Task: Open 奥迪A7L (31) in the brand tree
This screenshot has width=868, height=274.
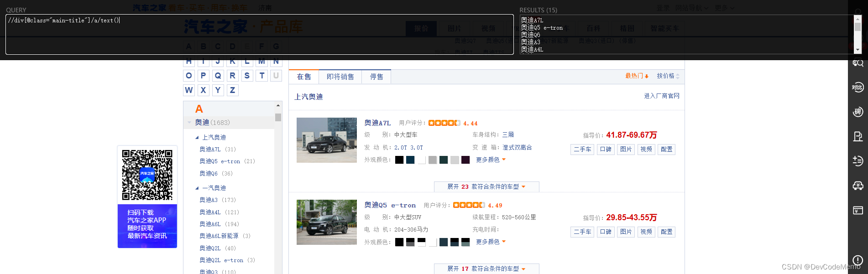Action: [218, 149]
